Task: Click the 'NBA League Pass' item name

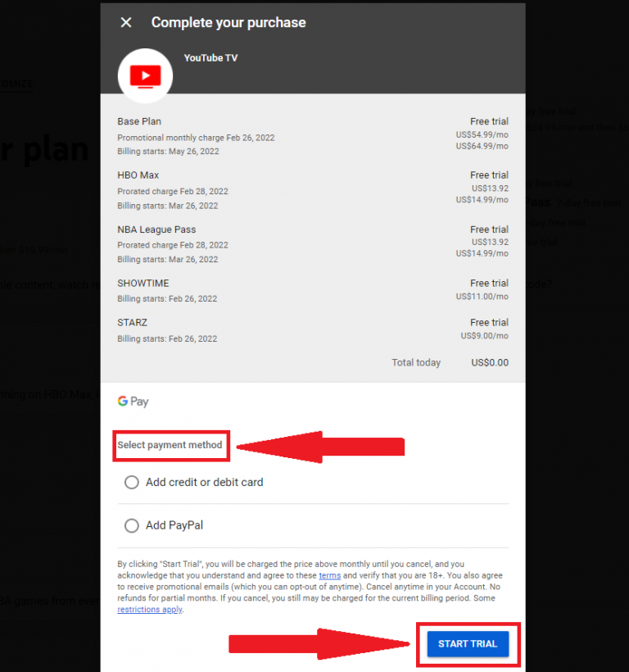Action: 156,229
